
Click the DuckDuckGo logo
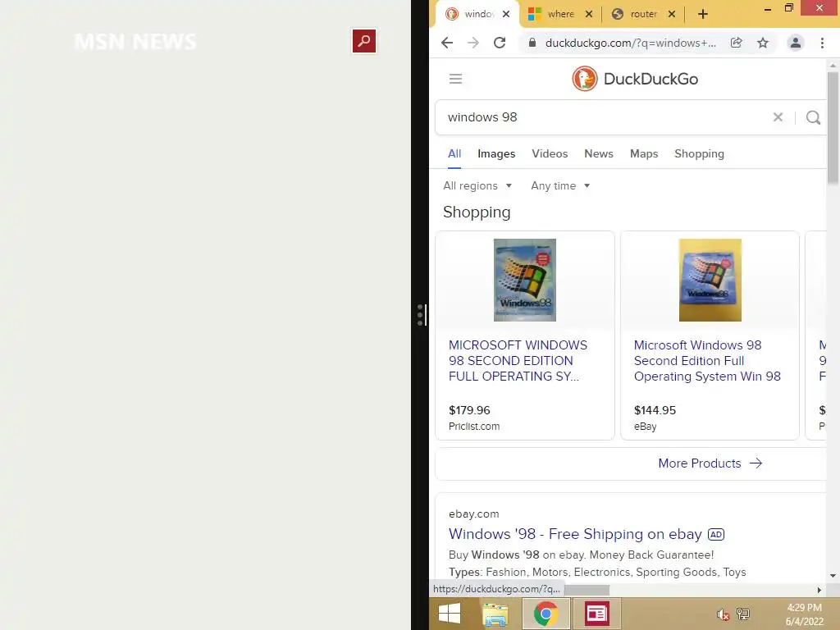[636, 79]
